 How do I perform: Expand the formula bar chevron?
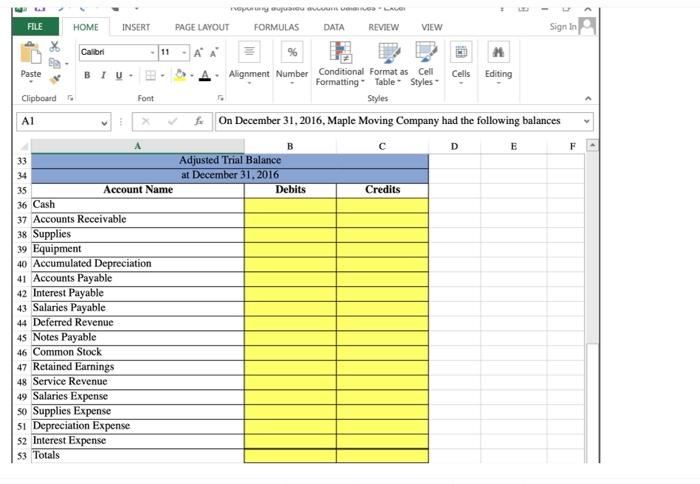587,121
